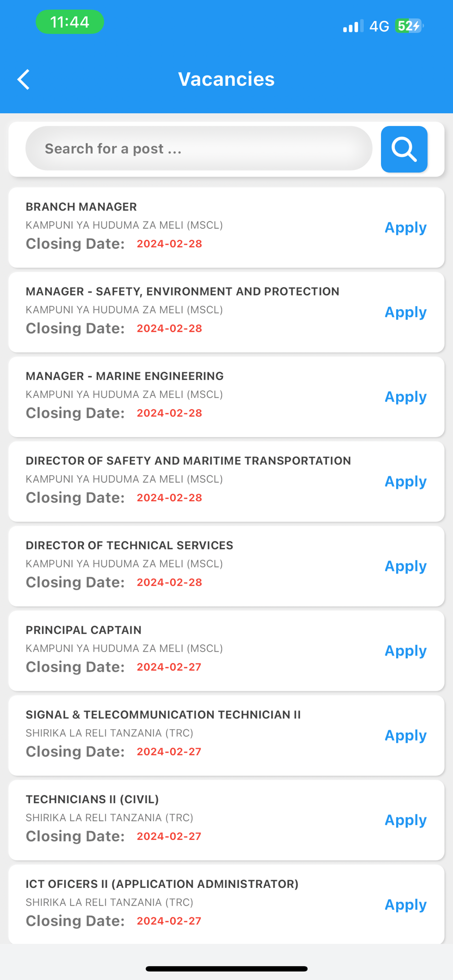This screenshot has width=453, height=980.
Task: Open the Principal Captain job title
Action: click(83, 630)
